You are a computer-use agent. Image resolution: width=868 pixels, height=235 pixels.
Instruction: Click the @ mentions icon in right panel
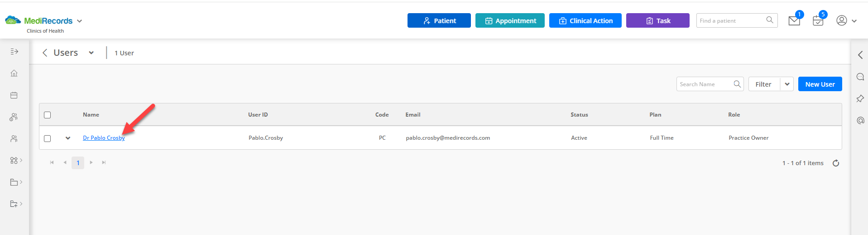[x=860, y=120]
